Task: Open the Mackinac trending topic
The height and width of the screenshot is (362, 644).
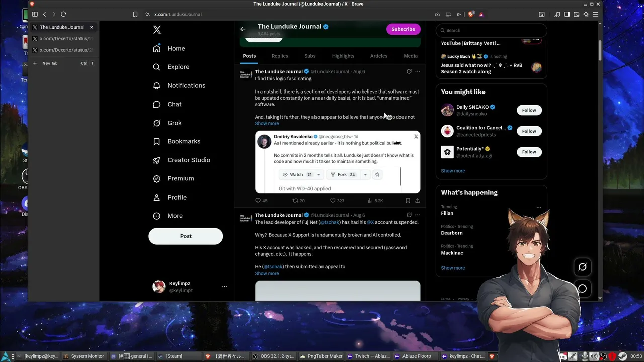Action: pos(452,253)
